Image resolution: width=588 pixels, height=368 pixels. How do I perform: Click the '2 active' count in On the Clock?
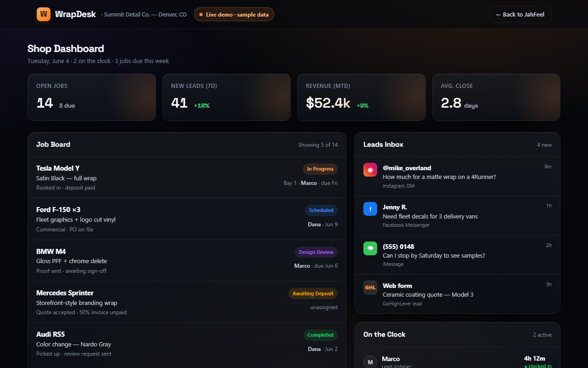543,335
